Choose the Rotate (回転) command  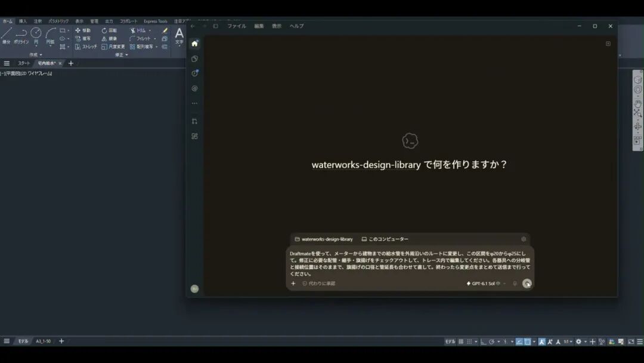109,30
